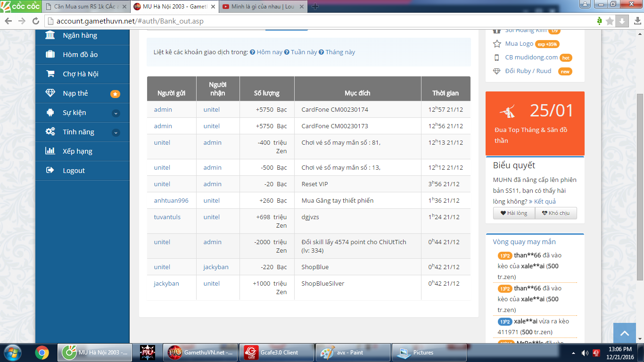
Task: Click the scroll-to-top arrow button
Action: [x=624, y=333]
